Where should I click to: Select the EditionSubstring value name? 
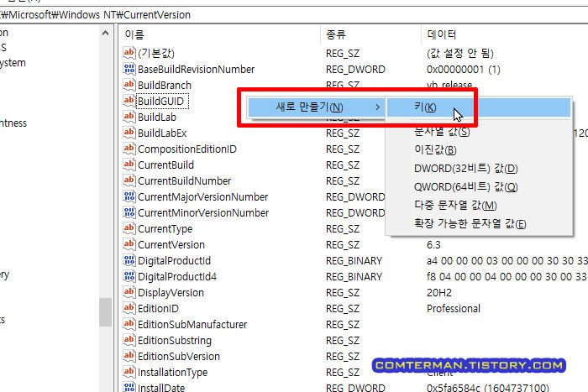tap(175, 340)
